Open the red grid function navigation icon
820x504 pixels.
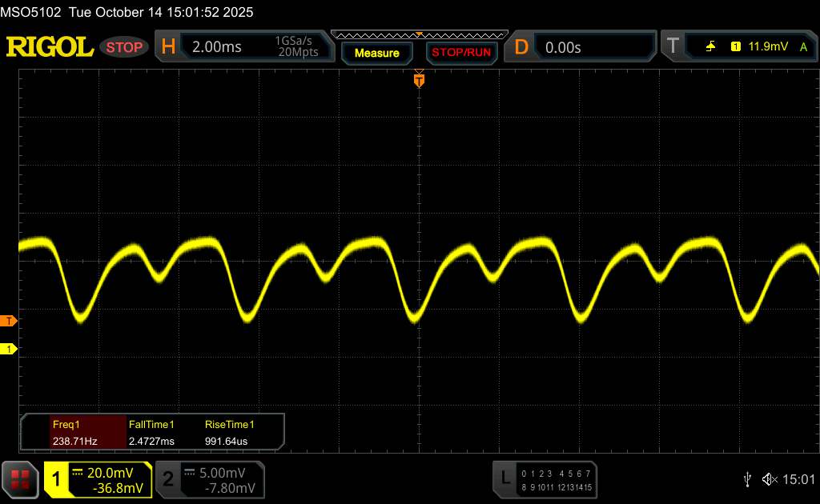tap(21, 479)
